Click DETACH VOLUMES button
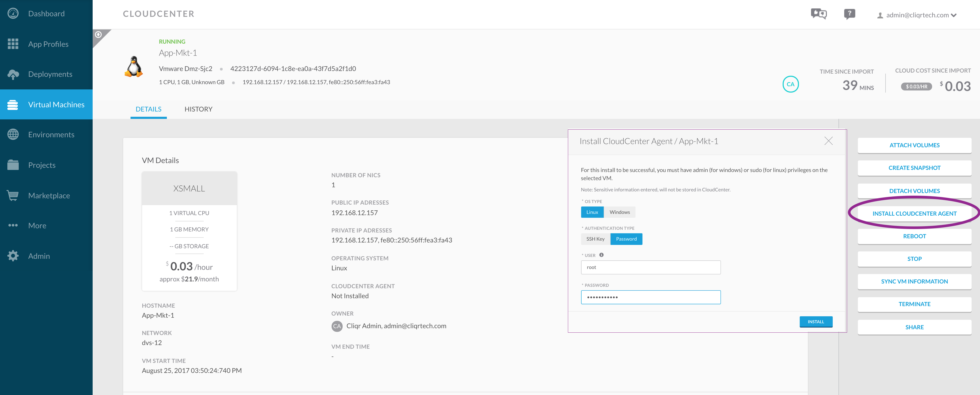Image resolution: width=980 pixels, height=395 pixels. [x=914, y=191]
